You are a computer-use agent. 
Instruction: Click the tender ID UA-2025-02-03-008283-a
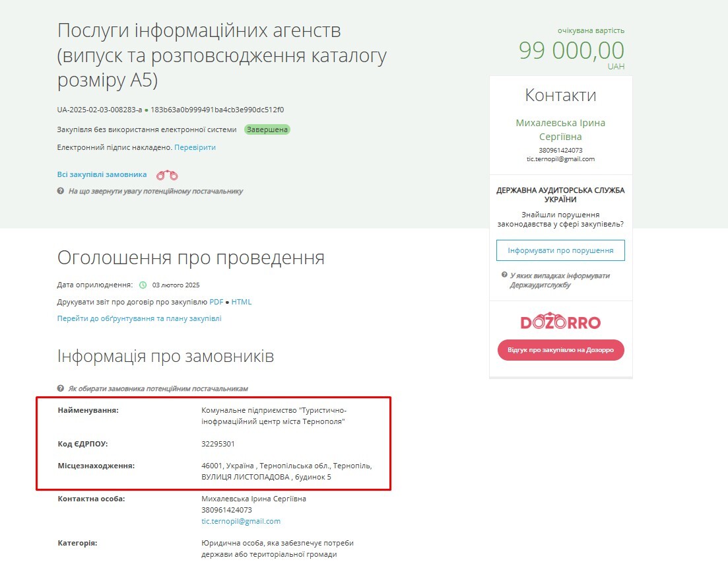tap(100, 110)
